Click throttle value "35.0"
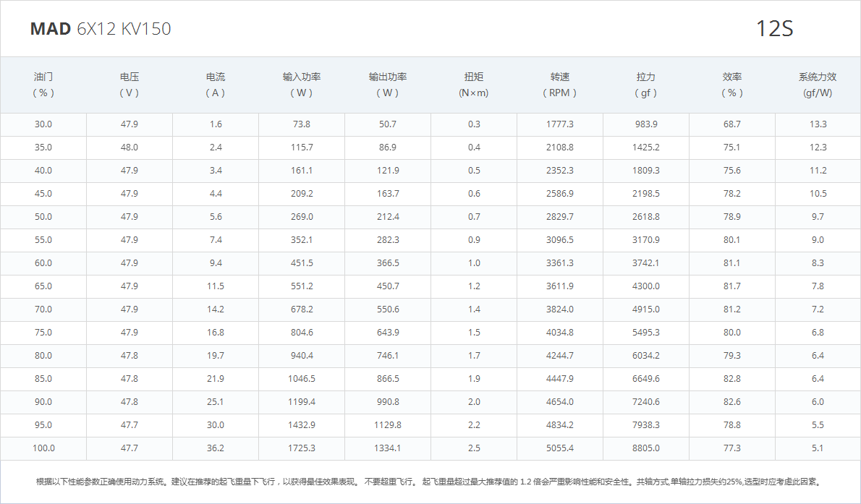861x504 pixels. [43, 147]
